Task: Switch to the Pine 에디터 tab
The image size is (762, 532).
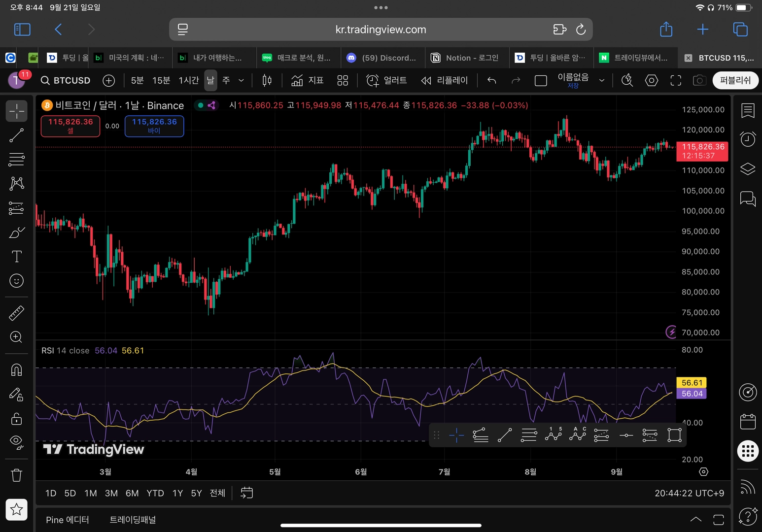Action: pyautogui.click(x=68, y=520)
